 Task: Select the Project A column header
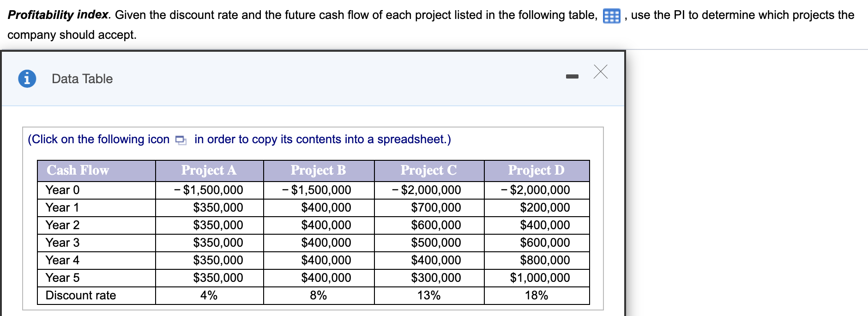coord(209,170)
